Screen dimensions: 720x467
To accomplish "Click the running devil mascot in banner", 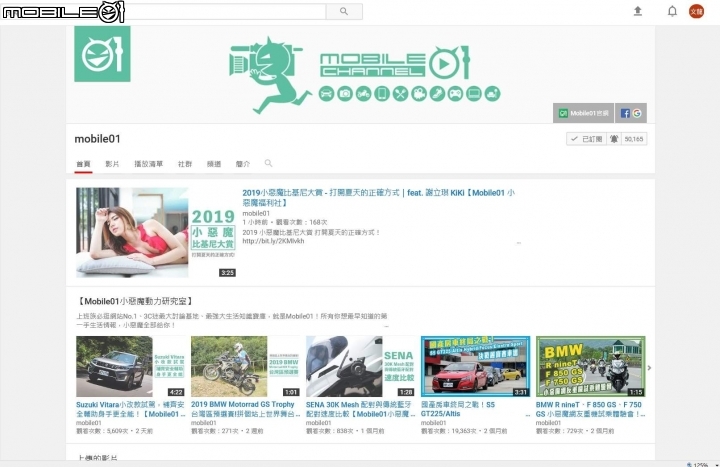I will [x=269, y=76].
